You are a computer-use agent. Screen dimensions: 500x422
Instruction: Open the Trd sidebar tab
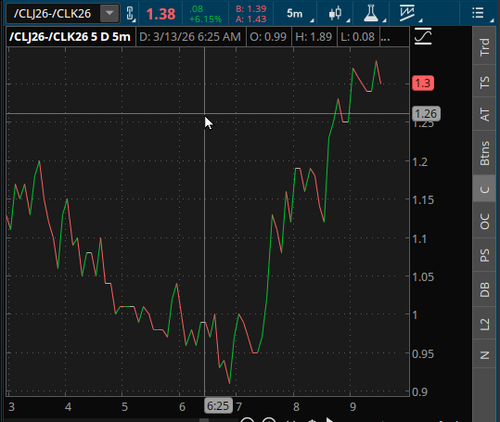[484, 47]
